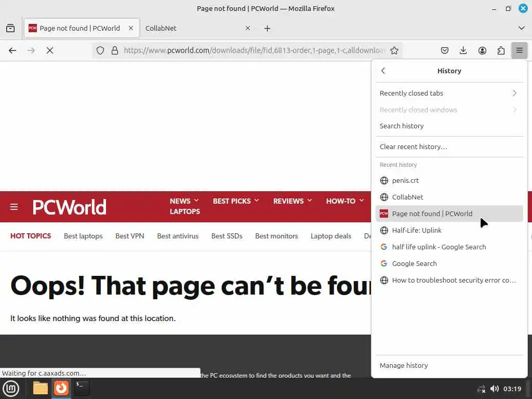
Task: Click the PCWorld logo
Action: 70,207
